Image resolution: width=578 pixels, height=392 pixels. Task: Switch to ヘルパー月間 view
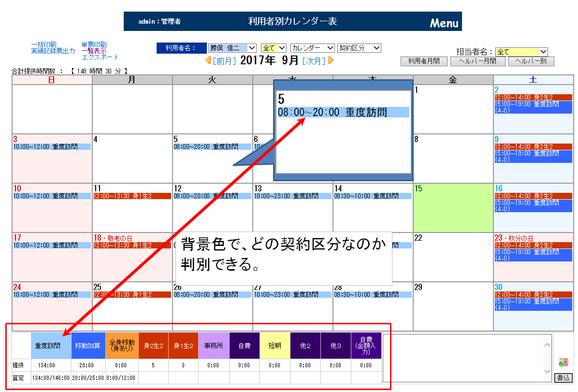tap(479, 61)
